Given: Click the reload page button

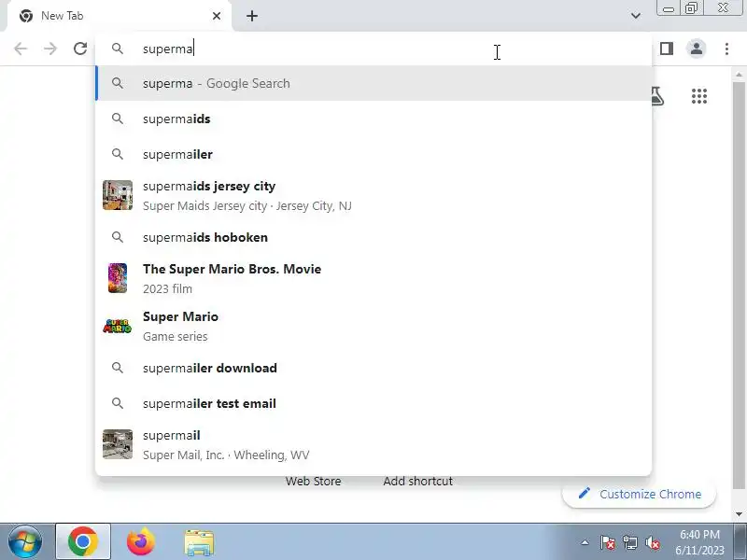Looking at the screenshot, I should (x=80, y=49).
